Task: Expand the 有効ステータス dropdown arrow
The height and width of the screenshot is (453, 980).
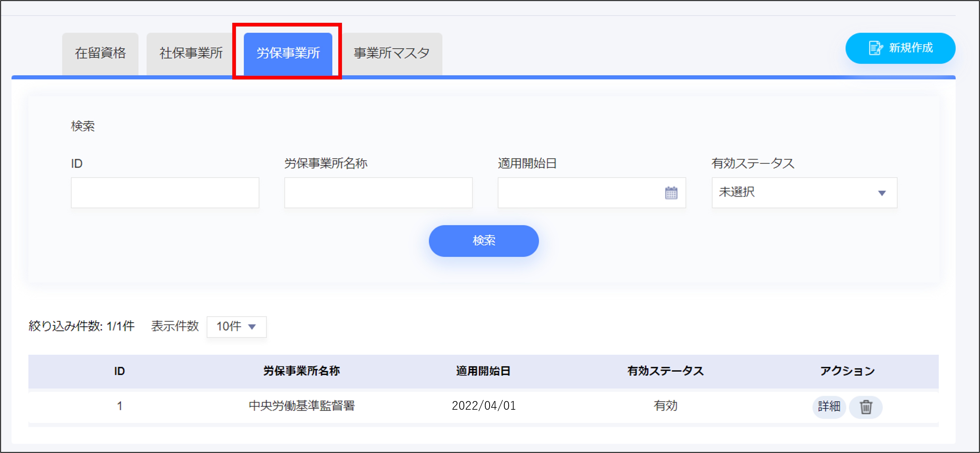Action: pos(882,193)
